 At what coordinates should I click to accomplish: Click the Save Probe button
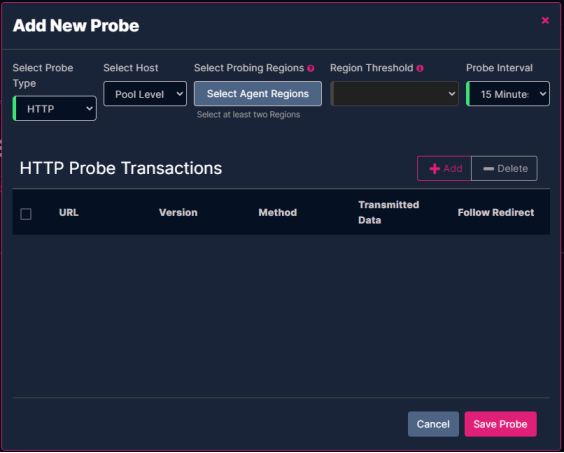coord(500,424)
